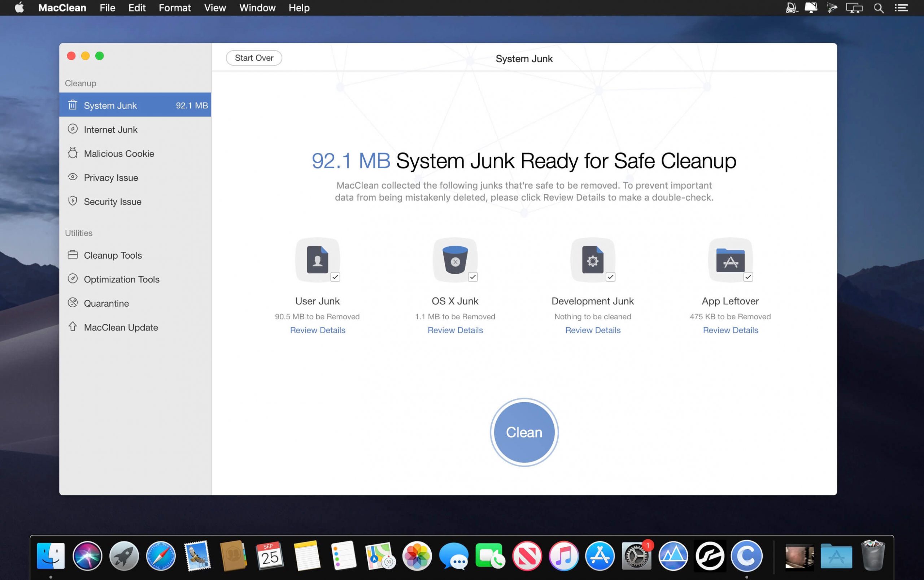Select the Internet Junk compass icon
This screenshot has height=580, width=924.
(73, 129)
